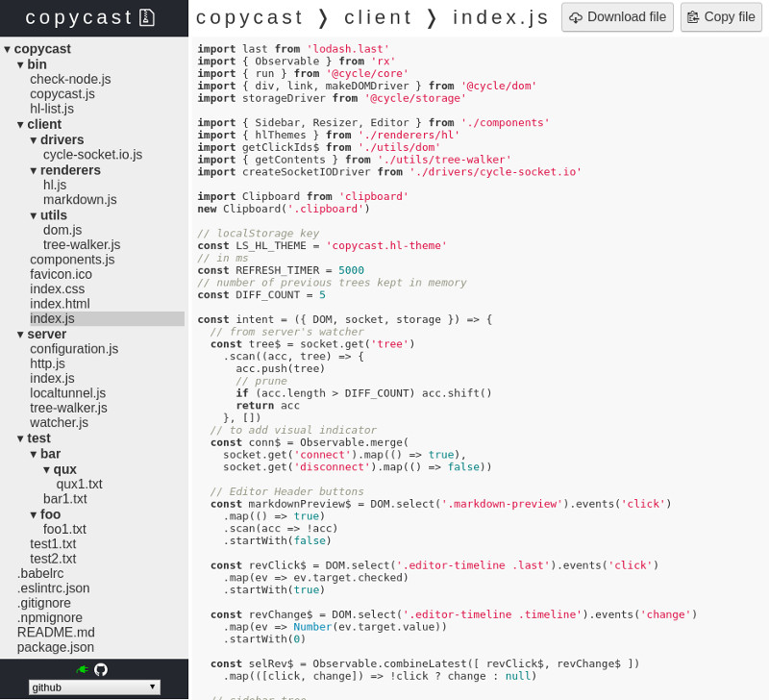Click the REFRESH_TIMER value 5000 in code
Screen dimensions: 769x700
click(351, 270)
